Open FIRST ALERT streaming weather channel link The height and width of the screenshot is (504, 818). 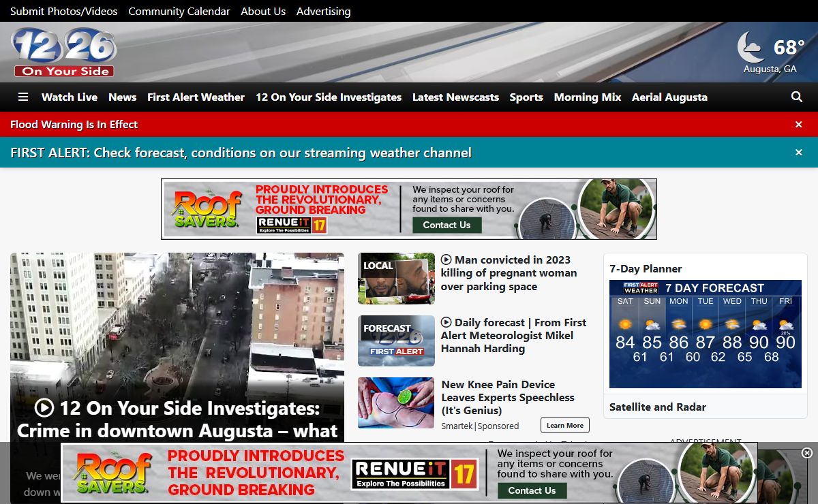241,153
